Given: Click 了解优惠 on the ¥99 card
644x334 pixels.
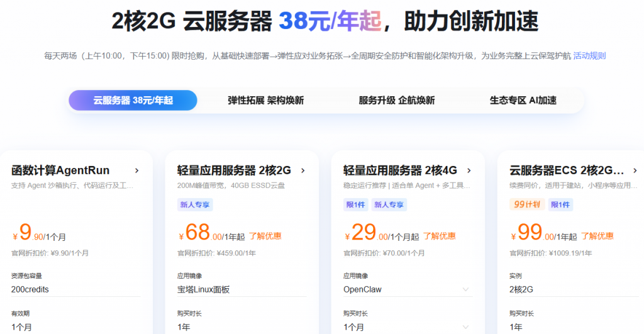Looking at the screenshot, I should pos(597,237).
